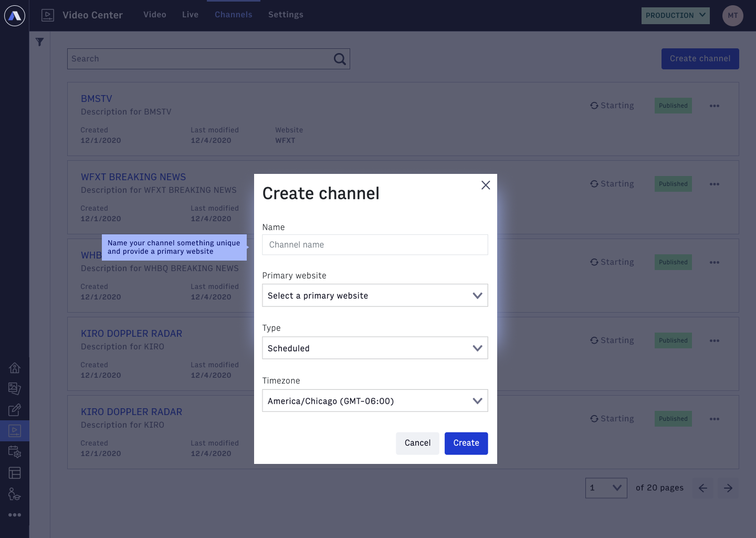The height and width of the screenshot is (538, 756).
Task: Click the Video Center play icon
Action: pos(48,15)
